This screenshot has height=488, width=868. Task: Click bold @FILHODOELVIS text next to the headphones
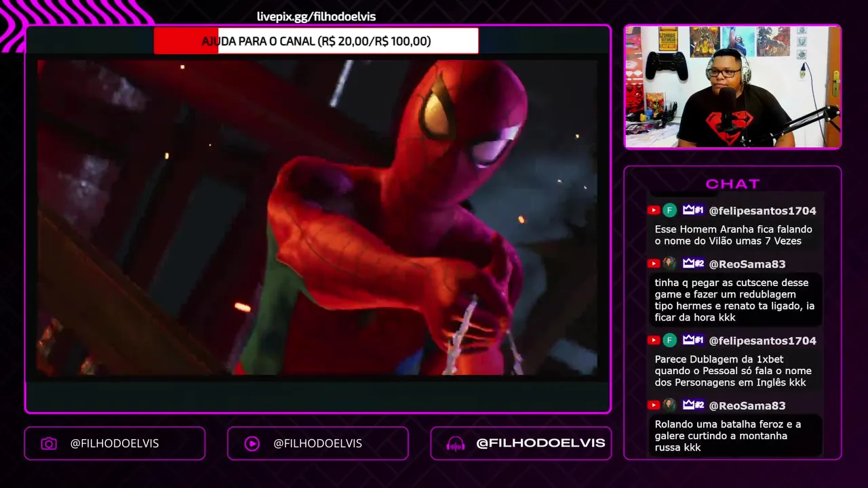pyautogui.click(x=540, y=443)
